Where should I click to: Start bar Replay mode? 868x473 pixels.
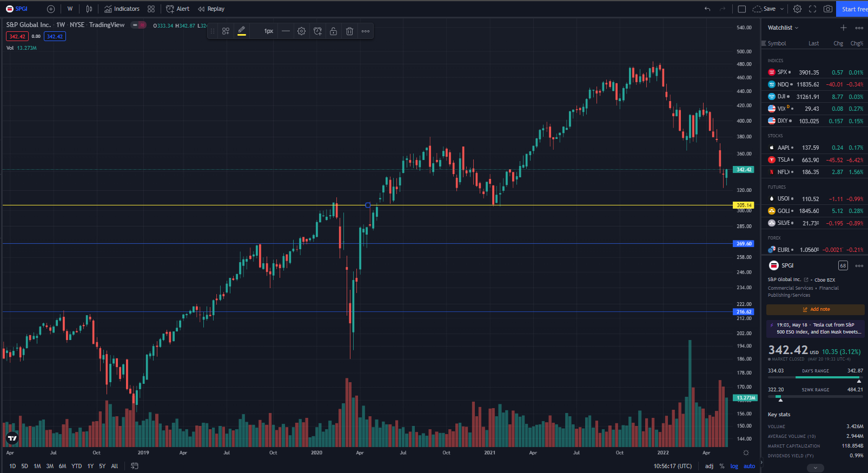[x=211, y=9]
